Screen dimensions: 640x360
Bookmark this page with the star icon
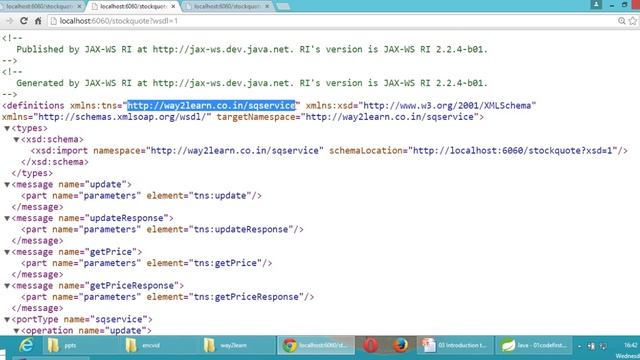(633, 21)
